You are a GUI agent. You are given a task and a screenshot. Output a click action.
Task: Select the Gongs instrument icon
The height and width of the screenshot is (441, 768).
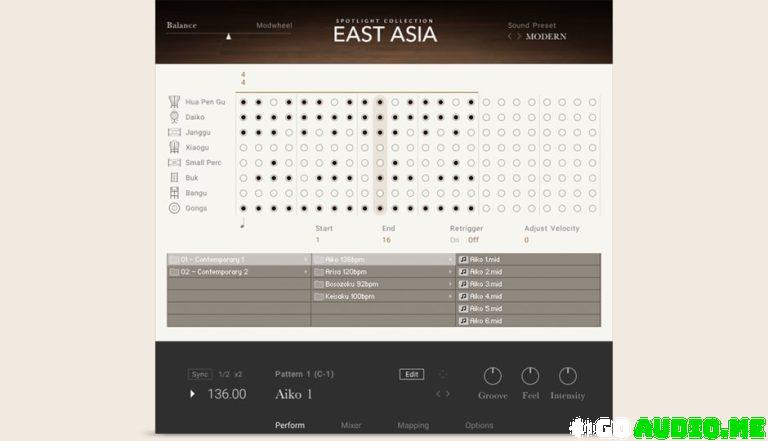(x=174, y=208)
